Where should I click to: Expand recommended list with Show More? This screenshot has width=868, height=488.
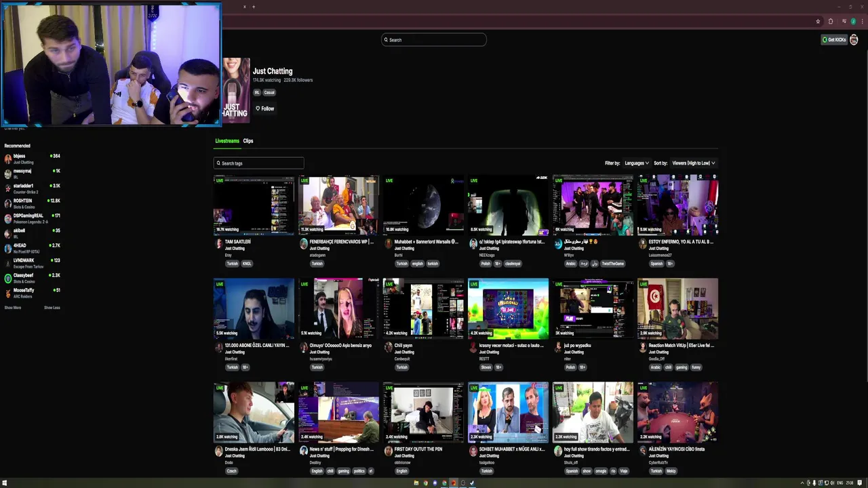coord(13,308)
